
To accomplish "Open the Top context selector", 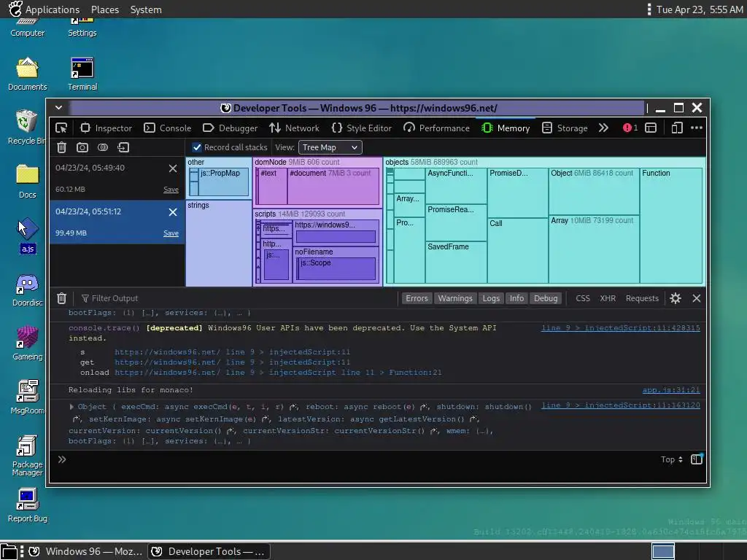I will click(671, 459).
